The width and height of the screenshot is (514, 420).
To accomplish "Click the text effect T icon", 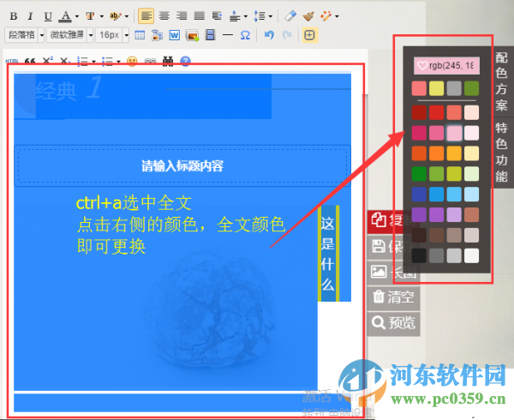I will coord(90,16).
